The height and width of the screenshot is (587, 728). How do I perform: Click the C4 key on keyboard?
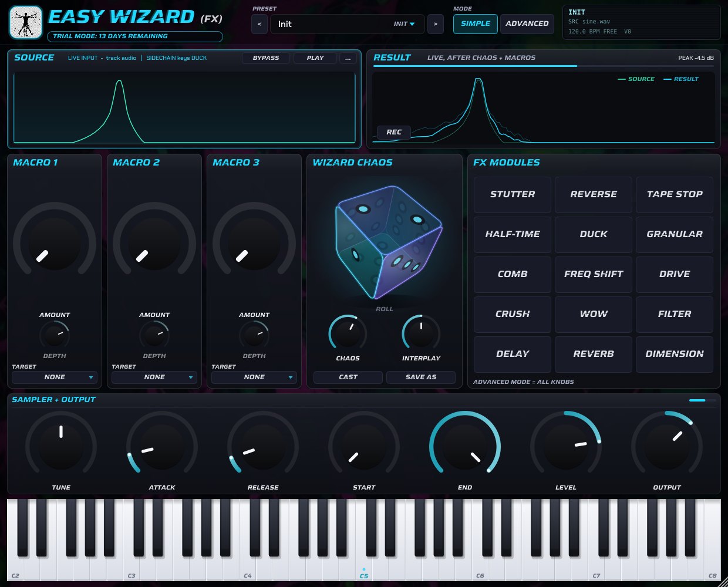click(248, 569)
